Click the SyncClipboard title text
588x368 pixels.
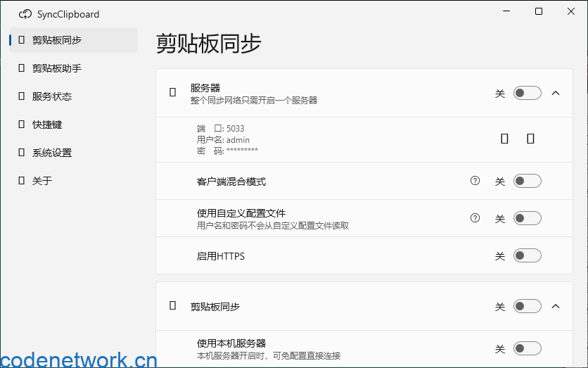68,14
